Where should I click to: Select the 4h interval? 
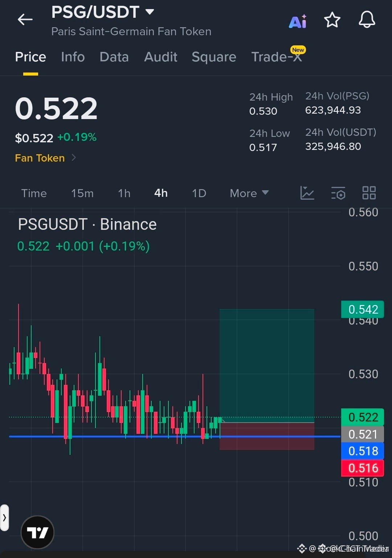(x=161, y=193)
